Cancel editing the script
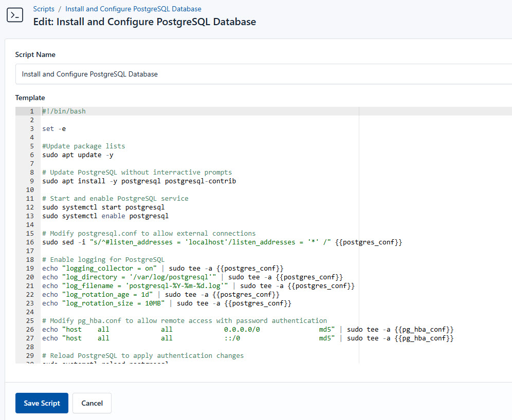512x420 pixels. pyautogui.click(x=92, y=403)
